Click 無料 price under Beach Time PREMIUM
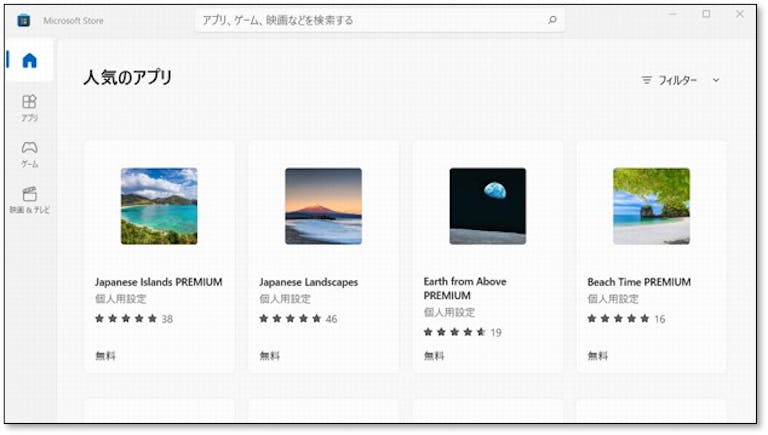768x435 pixels. (x=598, y=356)
